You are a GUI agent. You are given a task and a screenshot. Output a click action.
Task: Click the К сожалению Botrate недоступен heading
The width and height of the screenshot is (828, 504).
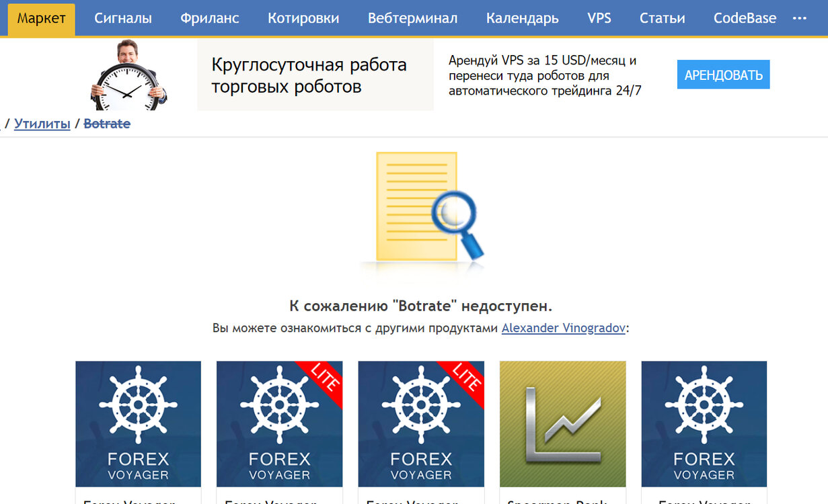(x=421, y=306)
